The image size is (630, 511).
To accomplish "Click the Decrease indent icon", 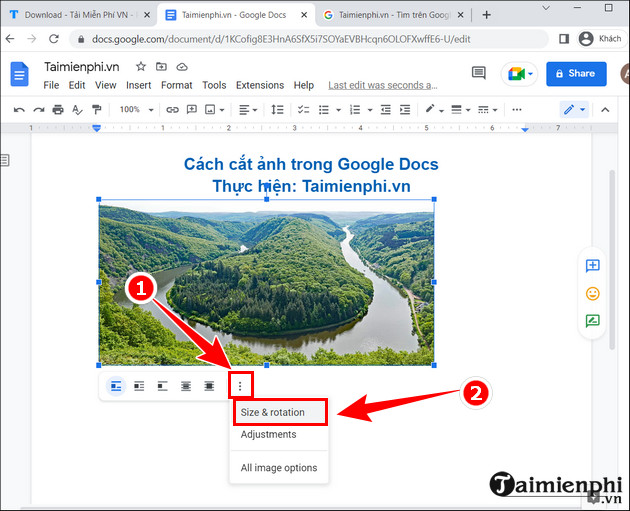I will (x=386, y=110).
